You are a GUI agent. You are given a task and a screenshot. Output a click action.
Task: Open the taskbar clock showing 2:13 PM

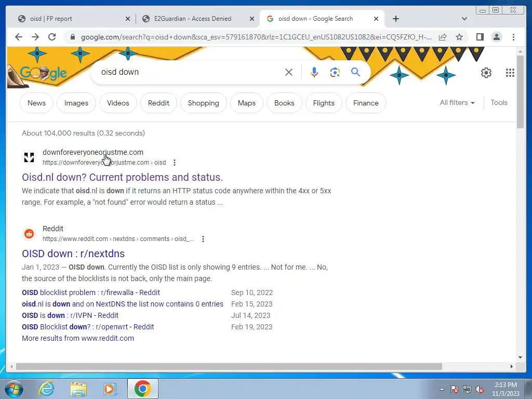506,389
